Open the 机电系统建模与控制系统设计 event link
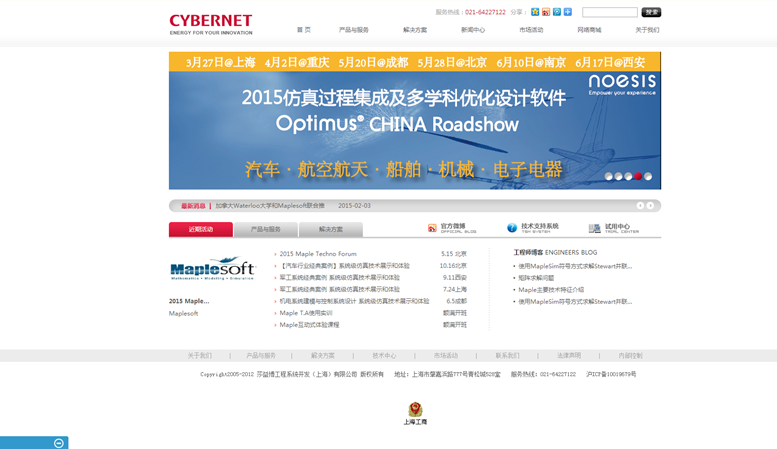 (x=354, y=301)
